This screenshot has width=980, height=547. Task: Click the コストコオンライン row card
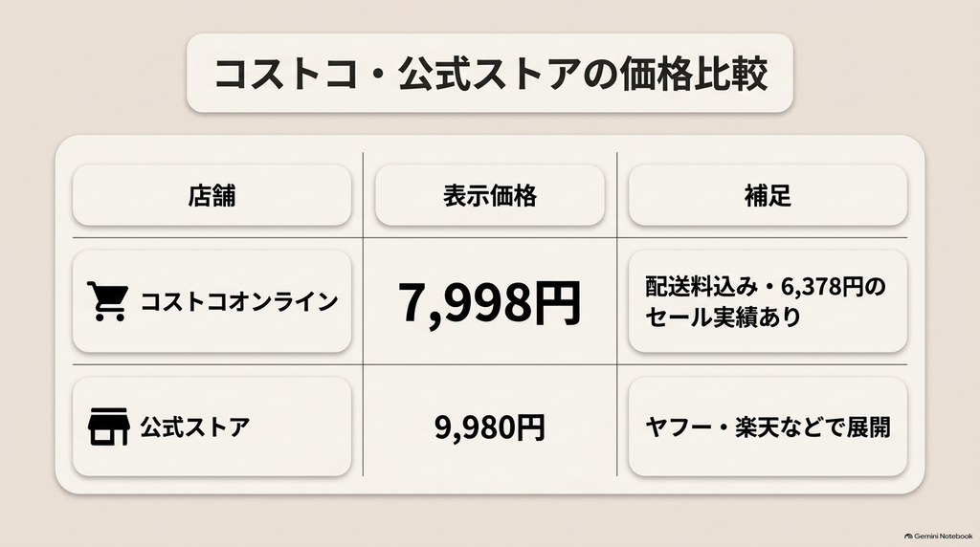[212, 301]
